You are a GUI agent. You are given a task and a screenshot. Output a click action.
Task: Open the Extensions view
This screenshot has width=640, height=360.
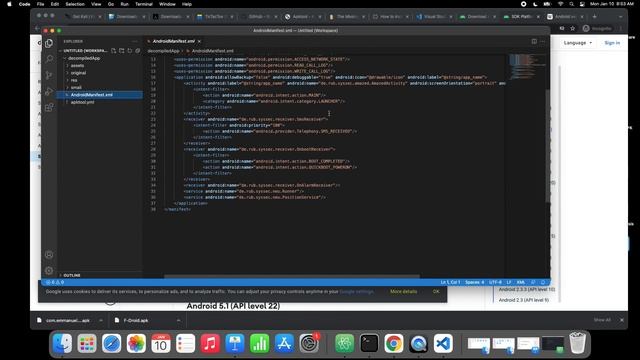[x=49, y=107]
